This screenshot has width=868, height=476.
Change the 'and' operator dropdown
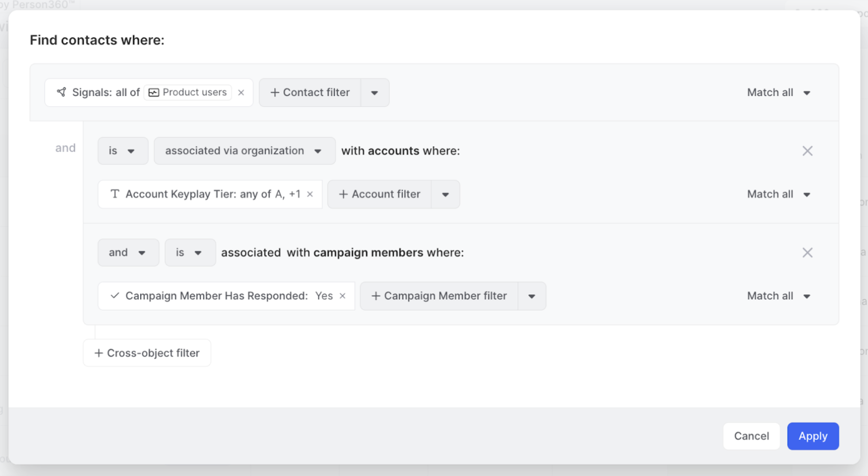pos(128,252)
